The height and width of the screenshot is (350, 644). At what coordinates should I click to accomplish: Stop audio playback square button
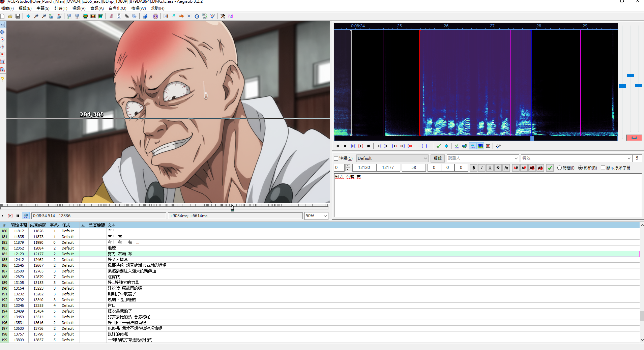[369, 146]
